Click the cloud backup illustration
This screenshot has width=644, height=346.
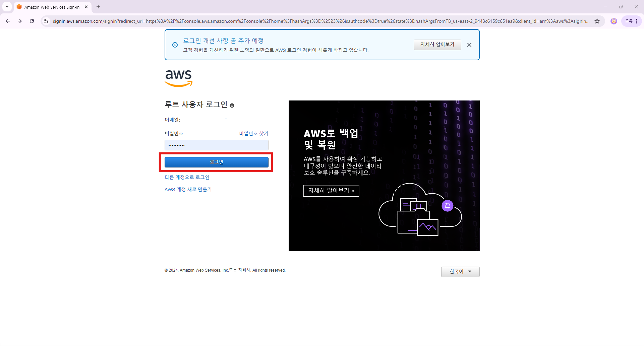[x=420, y=210]
